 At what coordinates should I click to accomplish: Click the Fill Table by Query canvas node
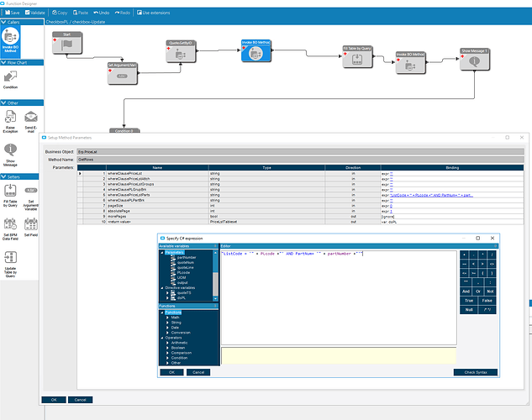tap(357, 56)
